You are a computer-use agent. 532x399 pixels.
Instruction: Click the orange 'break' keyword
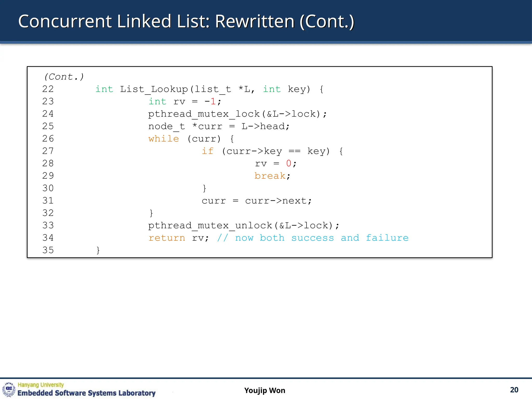270,176
